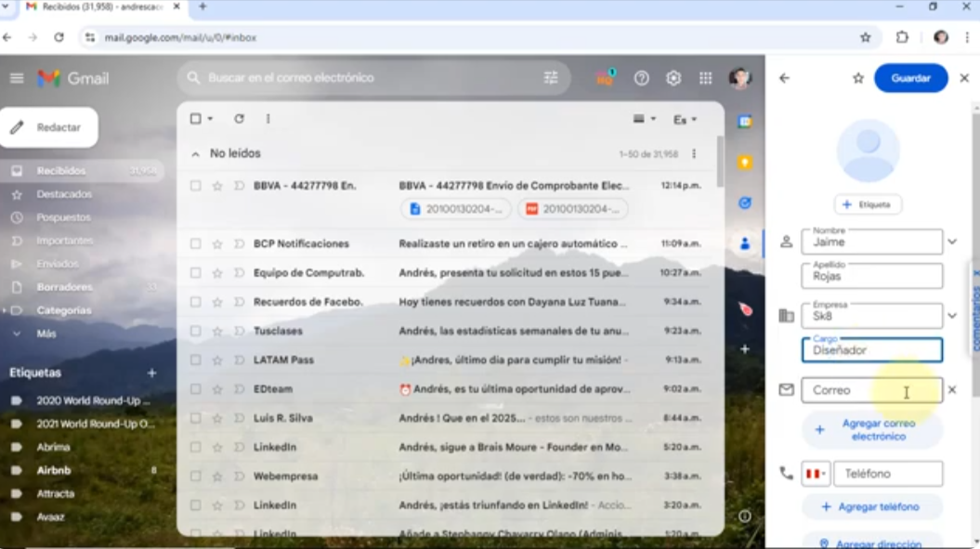The width and height of the screenshot is (980, 549).
Task: Open the Google apps grid
Action: (x=706, y=78)
